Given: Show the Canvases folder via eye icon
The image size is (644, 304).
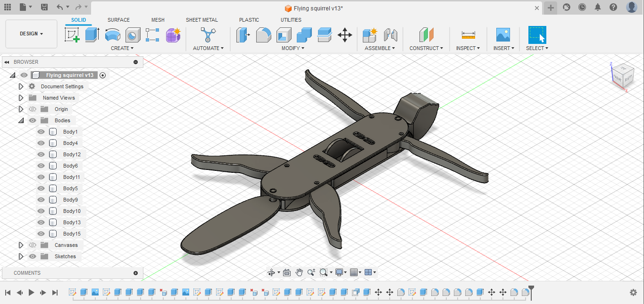Looking at the screenshot, I should click(x=33, y=245).
